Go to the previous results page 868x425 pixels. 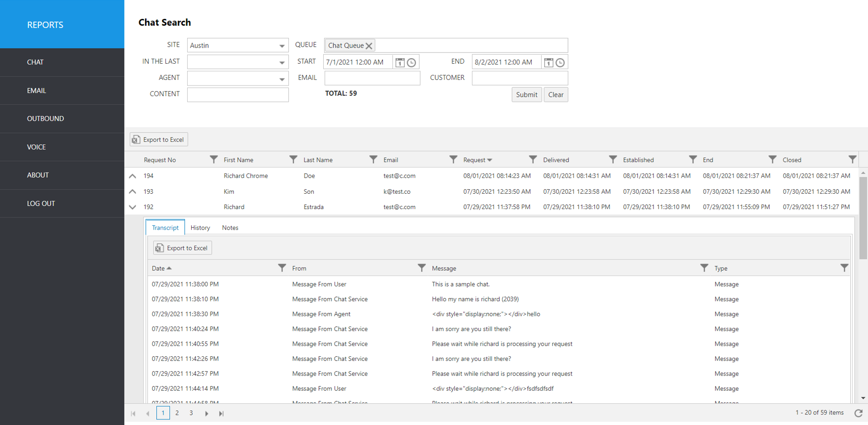pos(148,413)
